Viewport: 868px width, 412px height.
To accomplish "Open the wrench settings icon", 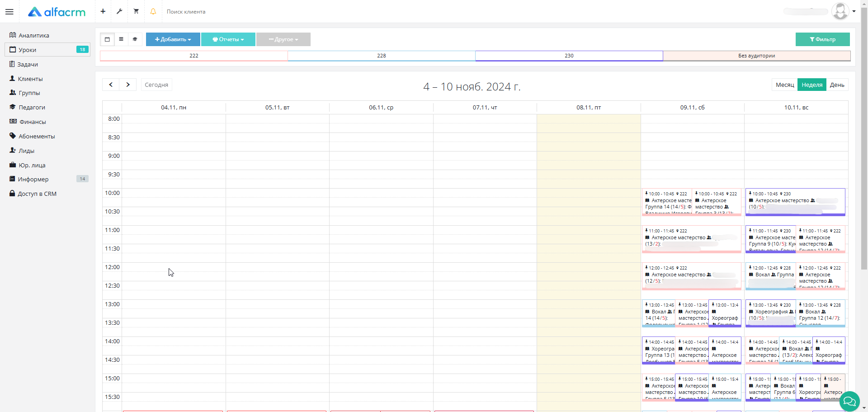I will (119, 11).
